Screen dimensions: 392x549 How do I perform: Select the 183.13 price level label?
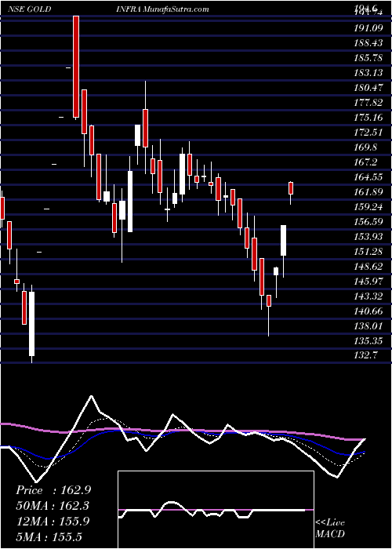[368, 72]
